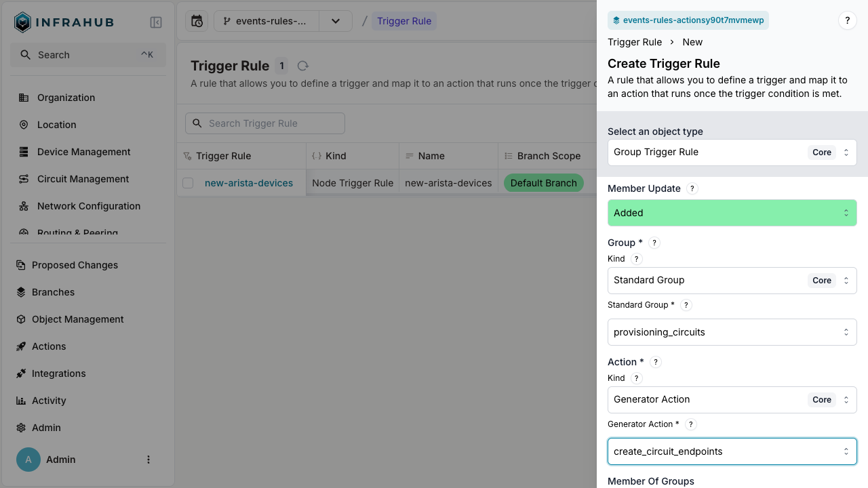868x488 pixels.
Task: Click the Proposed Changes icon
Action: 22,265
